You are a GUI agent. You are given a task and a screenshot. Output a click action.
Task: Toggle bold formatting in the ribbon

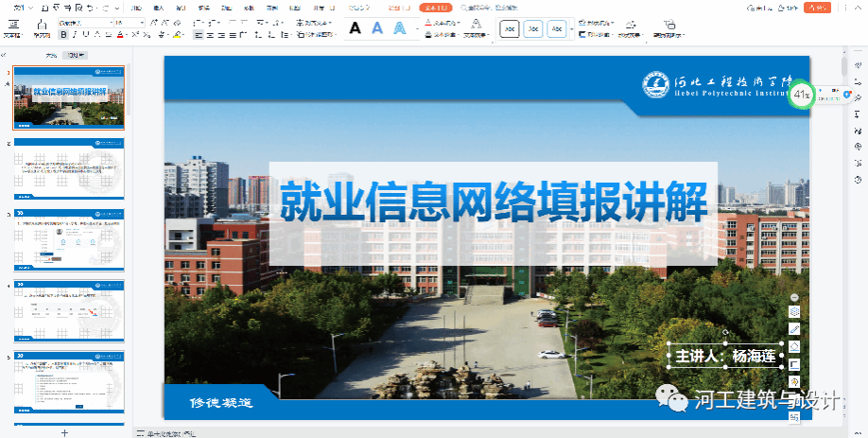[63, 35]
